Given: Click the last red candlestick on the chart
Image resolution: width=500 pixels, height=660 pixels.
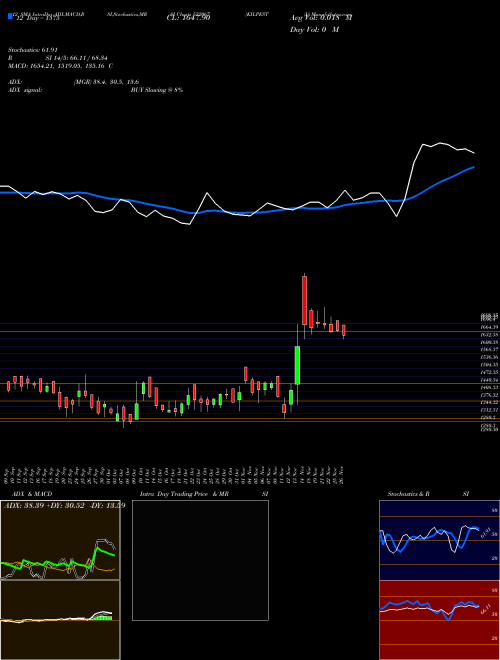Looking at the screenshot, I should coord(344,330).
